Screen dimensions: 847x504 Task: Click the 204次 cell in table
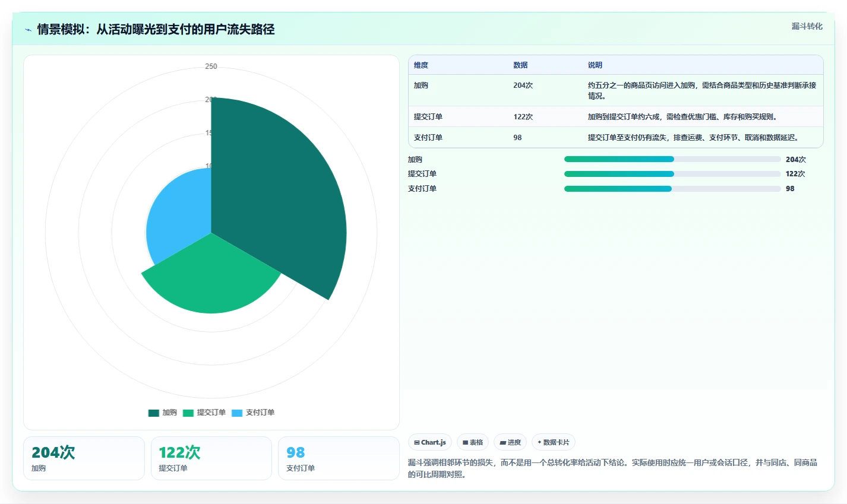point(523,85)
